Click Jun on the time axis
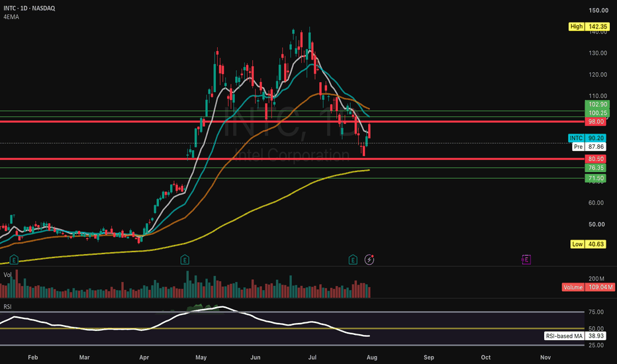Viewport: 617px width, 364px height. tap(256, 357)
